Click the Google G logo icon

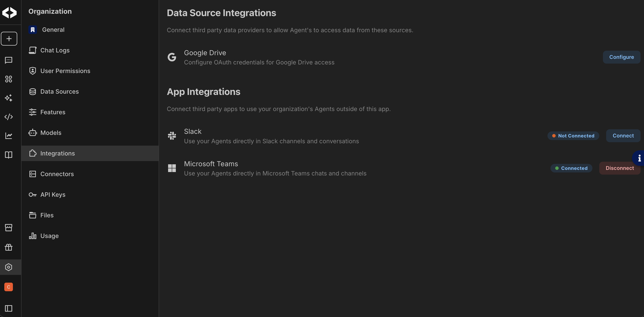tap(172, 57)
